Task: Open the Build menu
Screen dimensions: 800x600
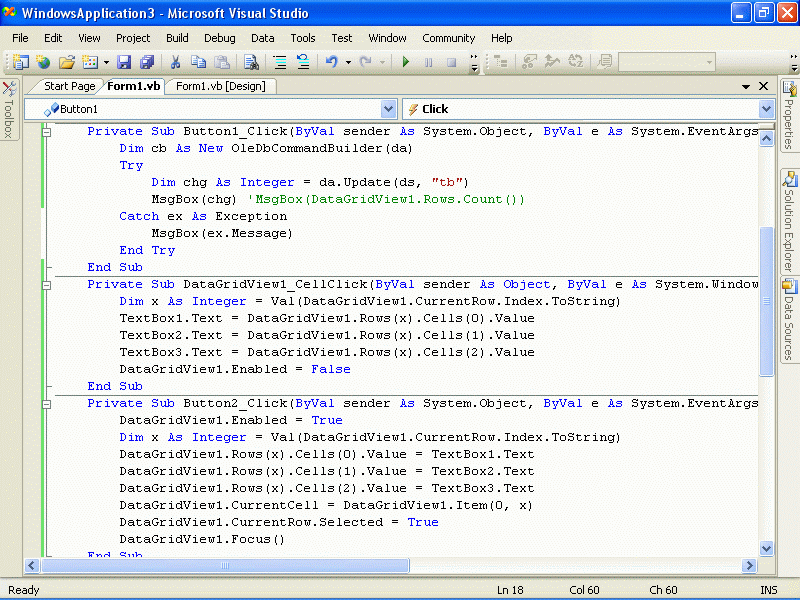Action: tap(177, 38)
